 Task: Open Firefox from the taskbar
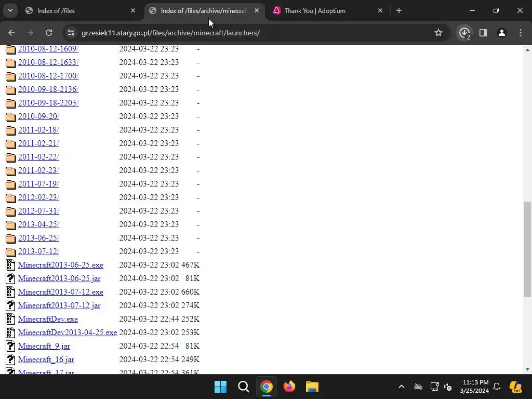[289, 387]
